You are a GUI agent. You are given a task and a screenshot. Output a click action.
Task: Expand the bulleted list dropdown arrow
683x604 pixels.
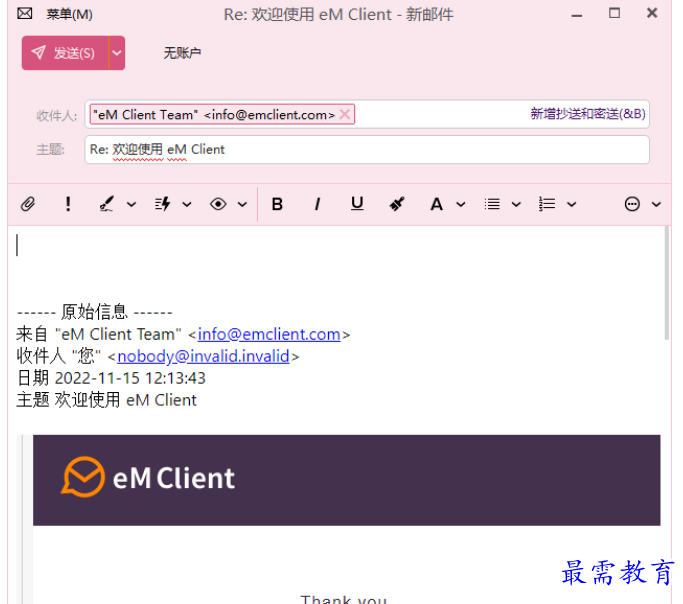pos(516,204)
